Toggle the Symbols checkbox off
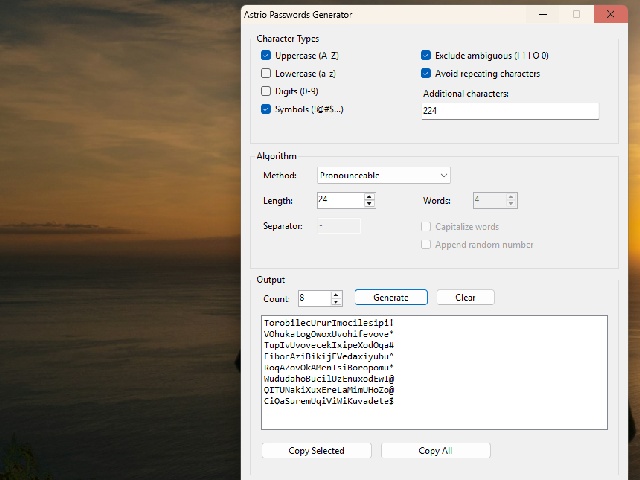640x480 pixels. click(266, 109)
